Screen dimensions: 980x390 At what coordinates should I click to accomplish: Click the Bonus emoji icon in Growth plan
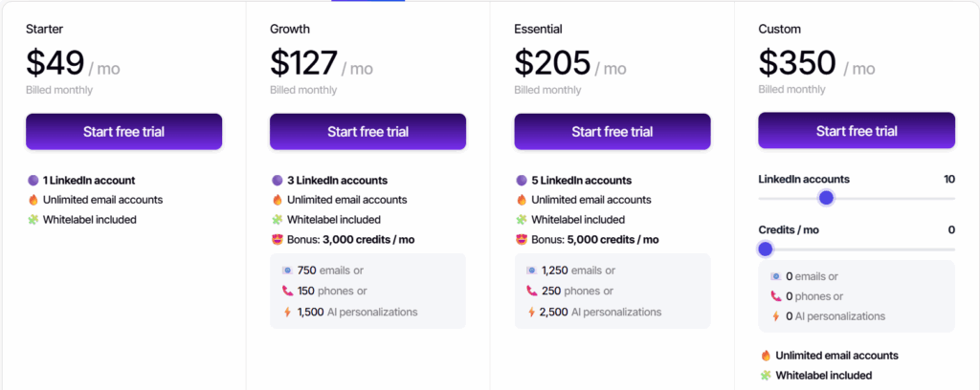pos(278,240)
